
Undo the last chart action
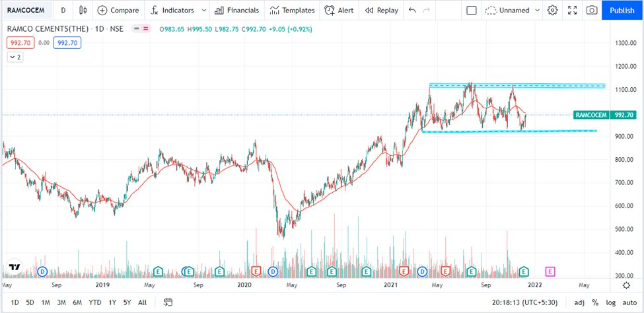pos(412,11)
